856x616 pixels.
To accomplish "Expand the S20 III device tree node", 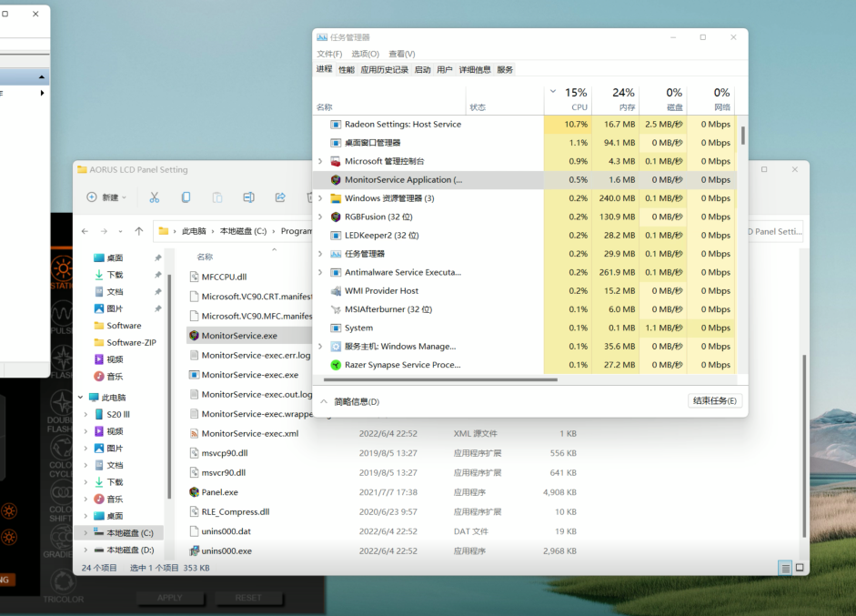I will (x=86, y=414).
